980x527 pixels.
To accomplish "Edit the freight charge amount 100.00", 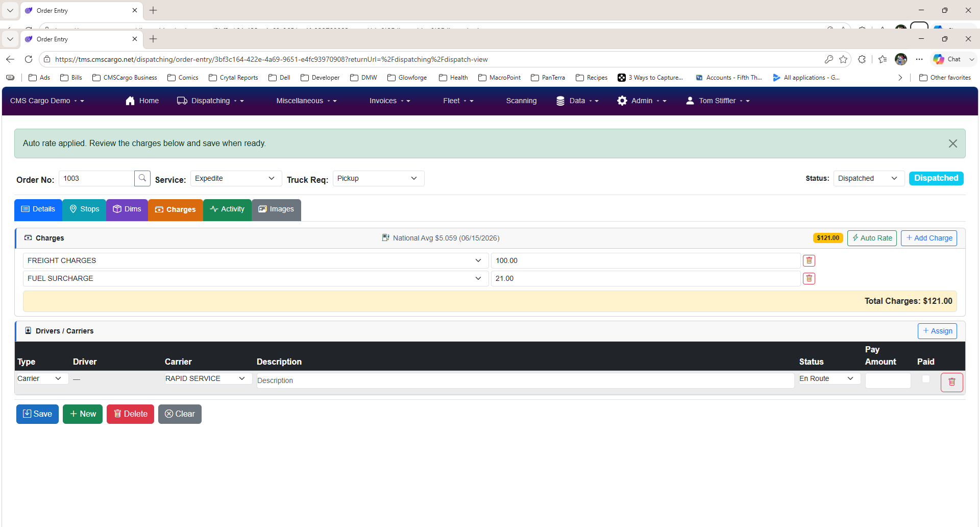I will coord(646,261).
